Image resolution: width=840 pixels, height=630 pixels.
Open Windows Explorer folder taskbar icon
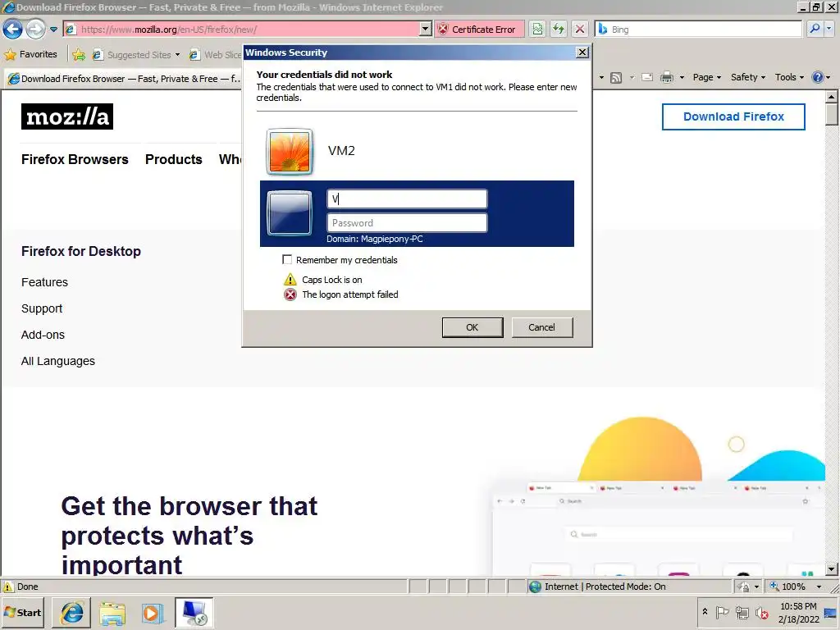click(112, 613)
